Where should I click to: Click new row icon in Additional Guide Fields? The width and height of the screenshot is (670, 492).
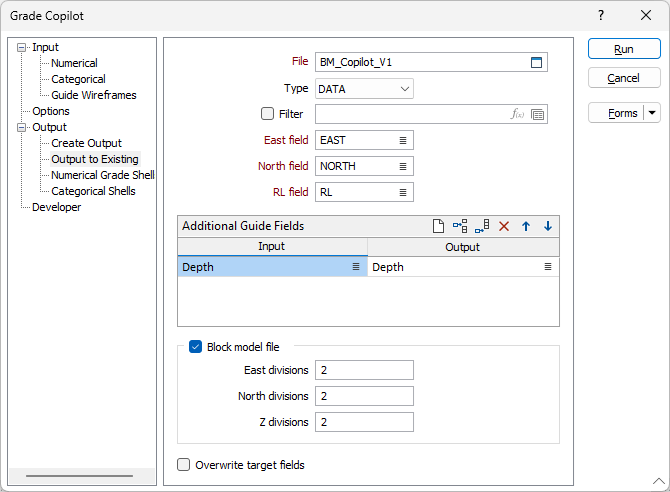(x=438, y=226)
